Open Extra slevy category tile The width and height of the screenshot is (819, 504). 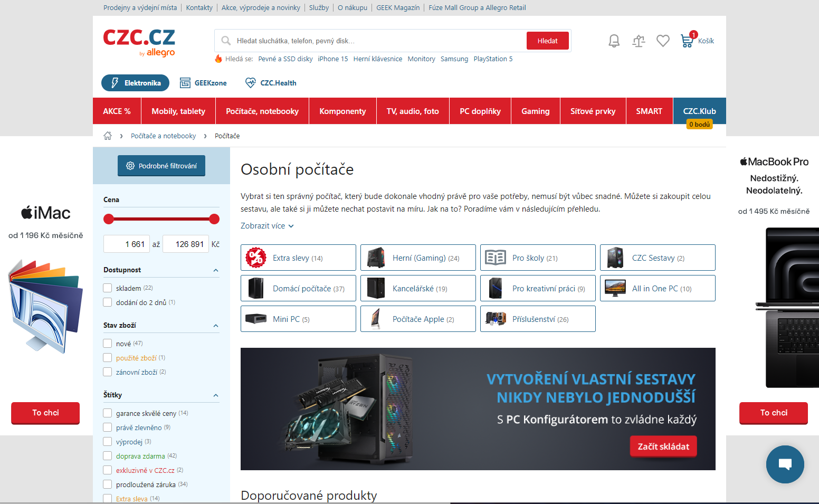tap(298, 258)
